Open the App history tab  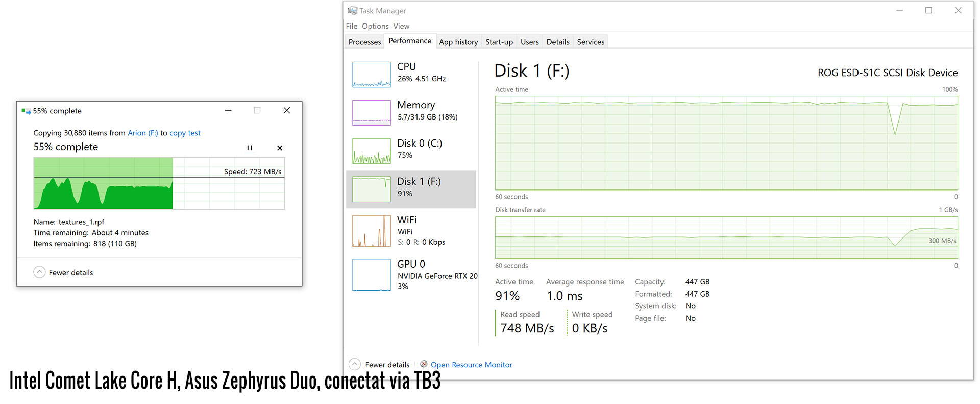tap(458, 42)
